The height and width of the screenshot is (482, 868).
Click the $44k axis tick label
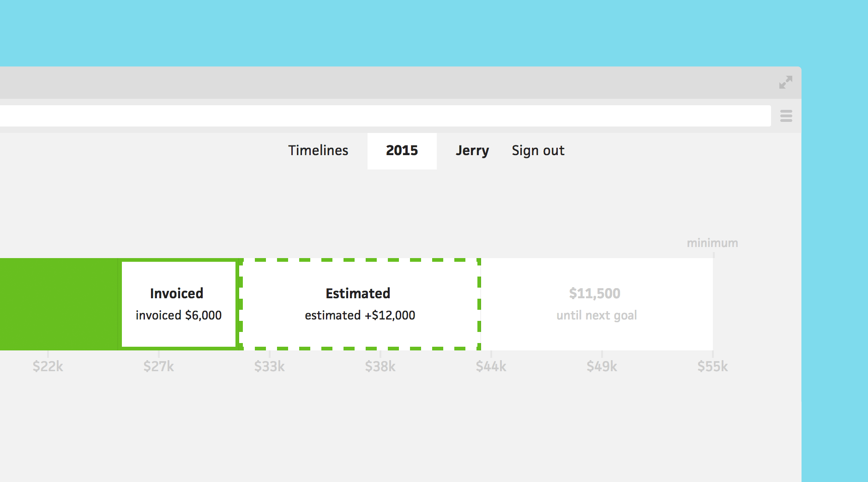491,367
